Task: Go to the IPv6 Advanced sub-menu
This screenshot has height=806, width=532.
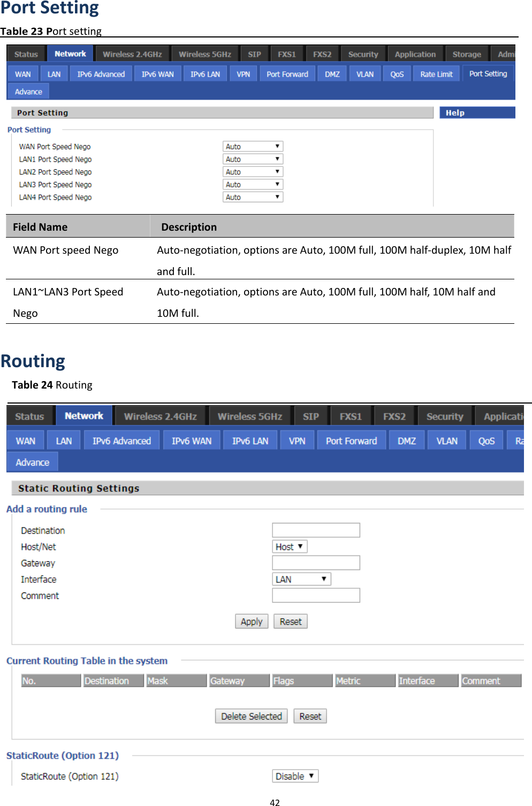Action: (x=101, y=73)
